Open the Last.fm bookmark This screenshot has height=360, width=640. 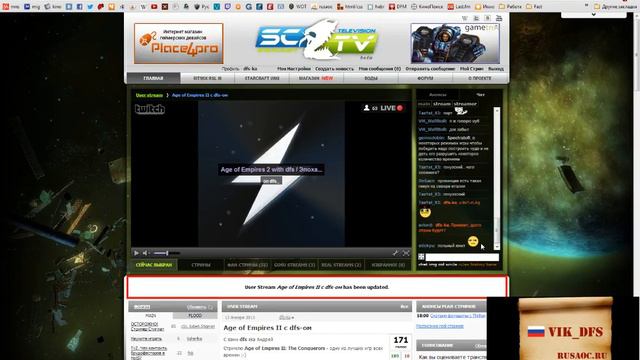tap(459, 7)
